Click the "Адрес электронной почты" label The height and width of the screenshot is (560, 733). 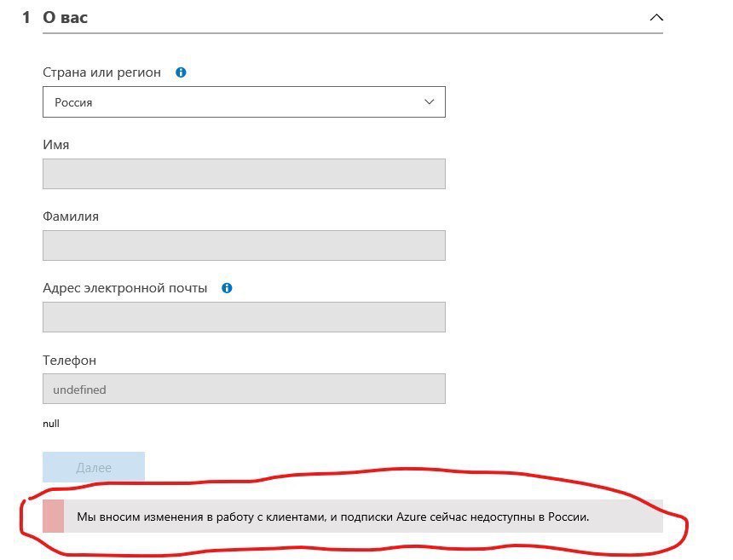[x=124, y=288]
